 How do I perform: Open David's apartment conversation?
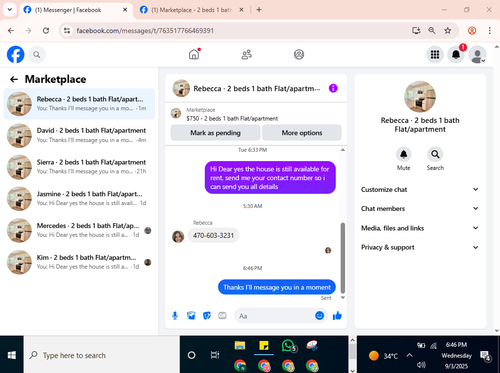[x=79, y=135]
